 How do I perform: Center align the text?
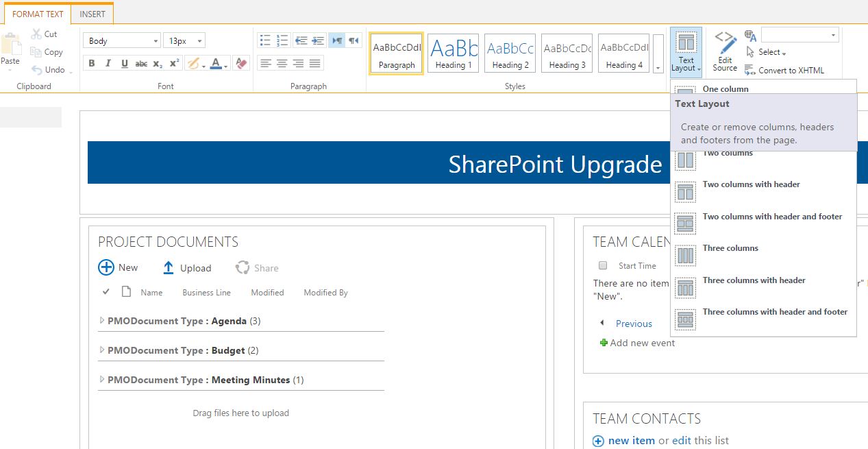click(x=282, y=64)
